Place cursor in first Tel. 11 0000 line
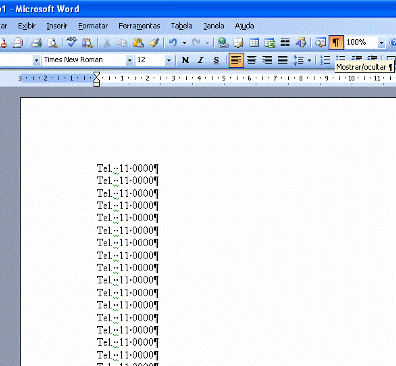The image size is (396, 366). click(x=128, y=168)
